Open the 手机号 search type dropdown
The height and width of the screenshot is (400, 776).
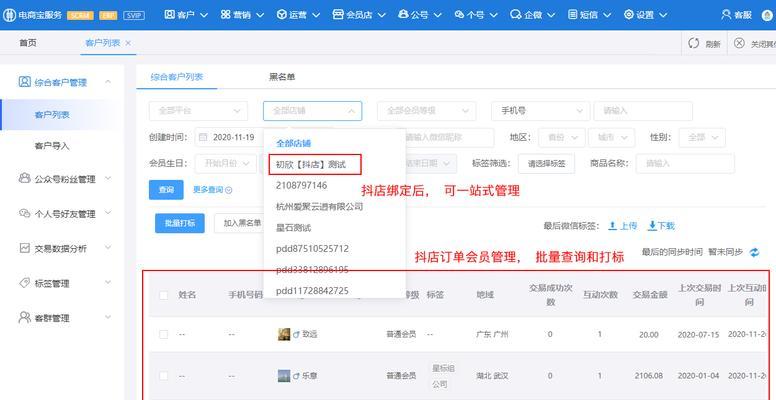pos(540,111)
